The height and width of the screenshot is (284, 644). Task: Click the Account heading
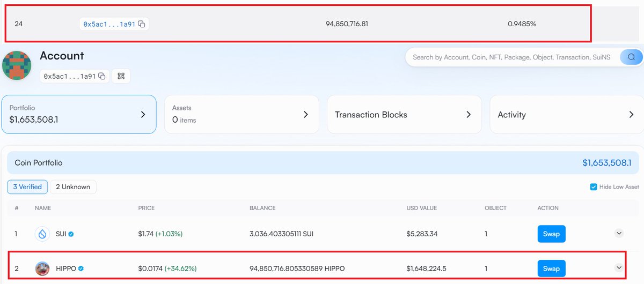click(62, 56)
